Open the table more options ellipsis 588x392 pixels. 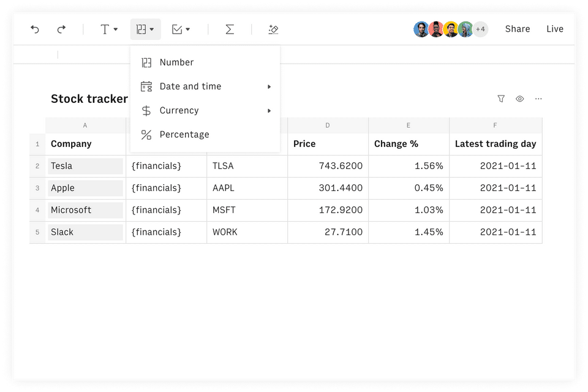tap(538, 99)
